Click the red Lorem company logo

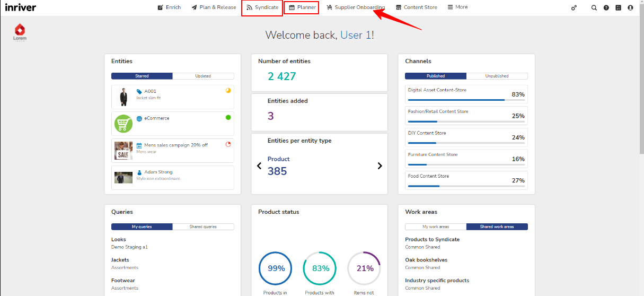tap(20, 32)
